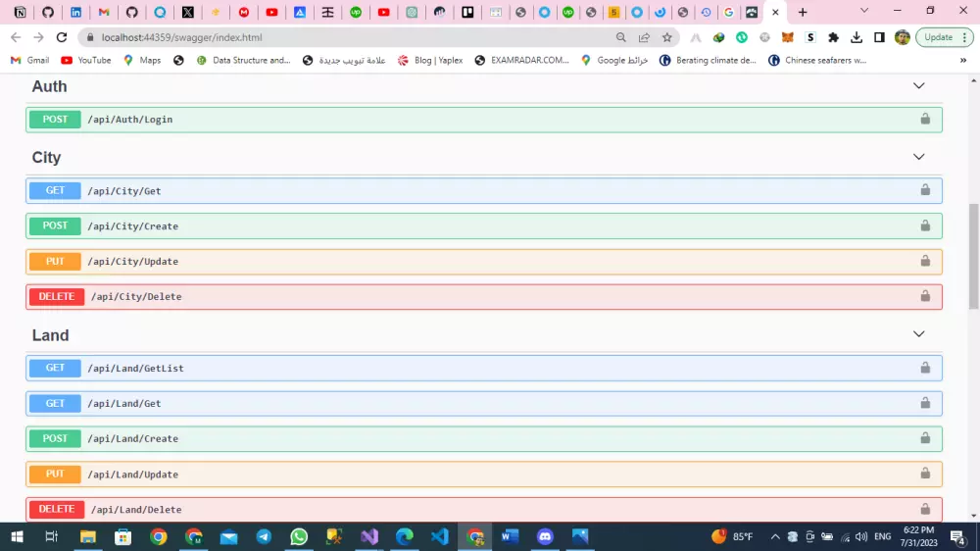The image size is (980, 551).
Task: Switch to the LinkedIn tab
Action: click(x=75, y=12)
